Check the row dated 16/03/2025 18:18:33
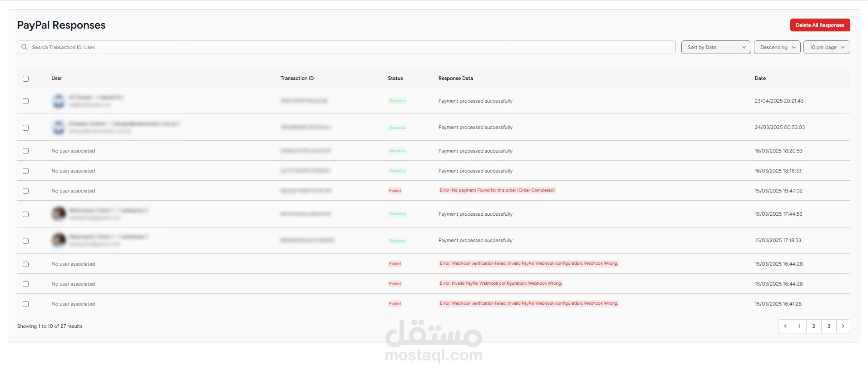 [25, 171]
